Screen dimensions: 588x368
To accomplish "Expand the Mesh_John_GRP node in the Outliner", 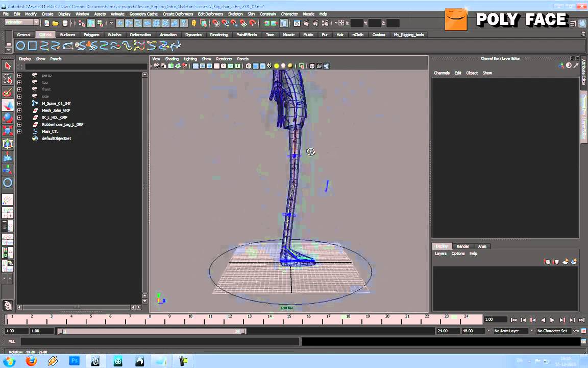I will pos(19,110).
